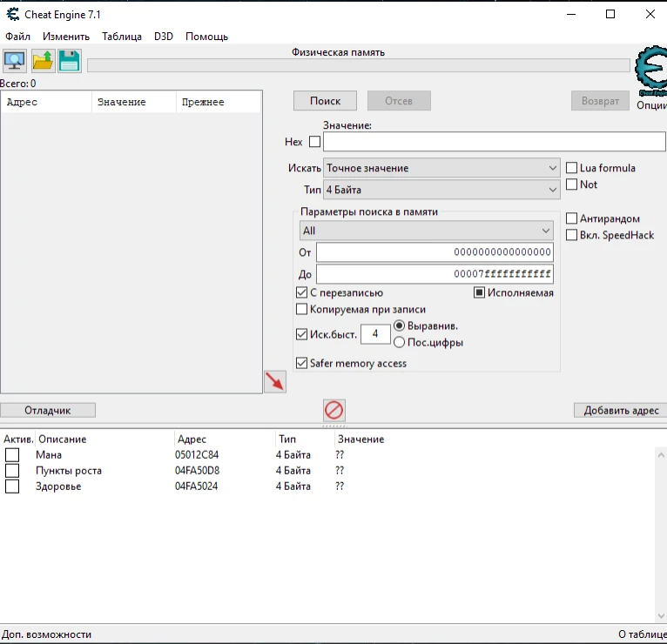This screenshot has height=644, width=667.
Task: Open the Тип value type dropdown
Action: [441, 190]
